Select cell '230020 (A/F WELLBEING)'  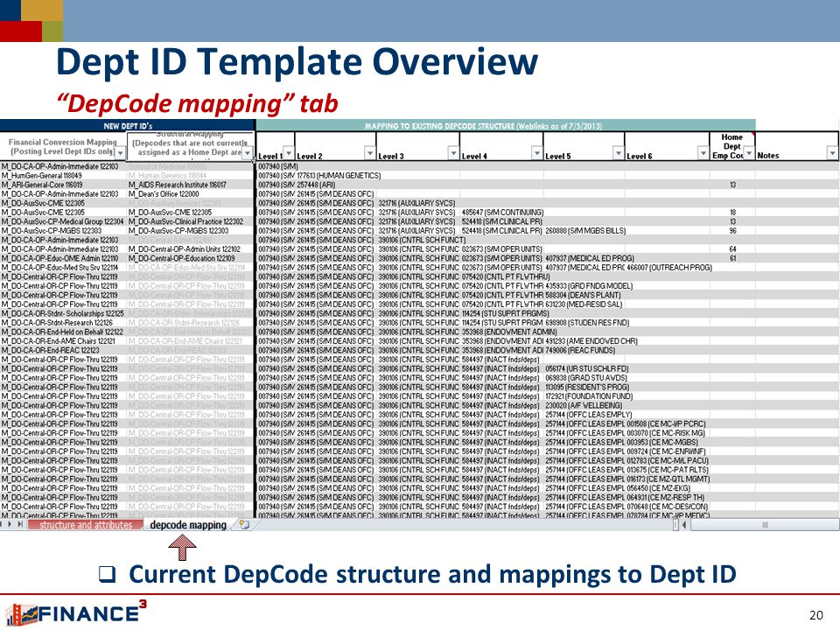coord(584,405)
